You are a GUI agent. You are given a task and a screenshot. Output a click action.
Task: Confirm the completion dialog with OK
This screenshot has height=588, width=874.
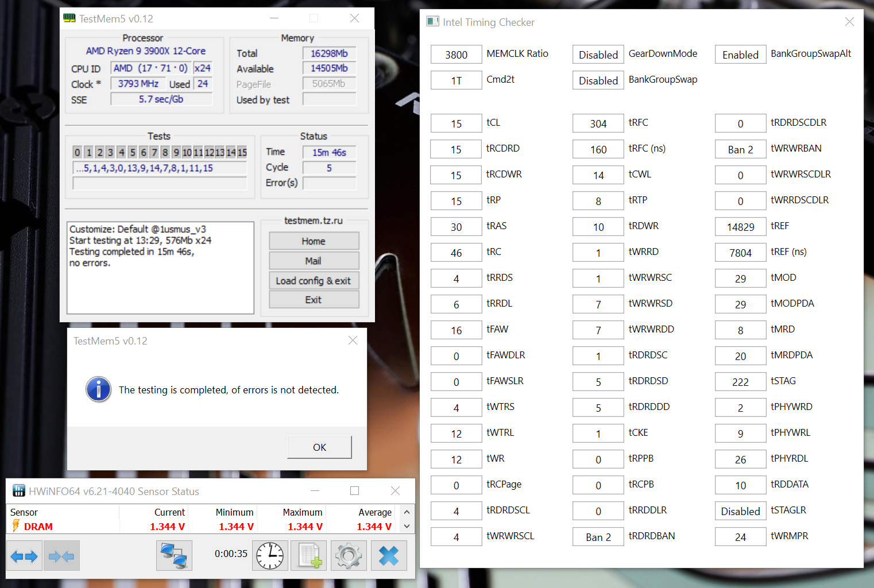[319, 447]
